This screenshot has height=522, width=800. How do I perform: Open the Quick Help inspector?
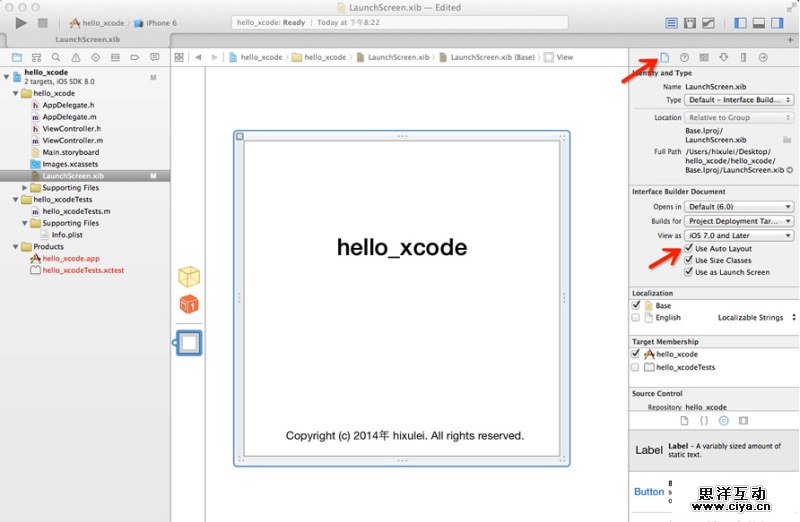point(684,58)
